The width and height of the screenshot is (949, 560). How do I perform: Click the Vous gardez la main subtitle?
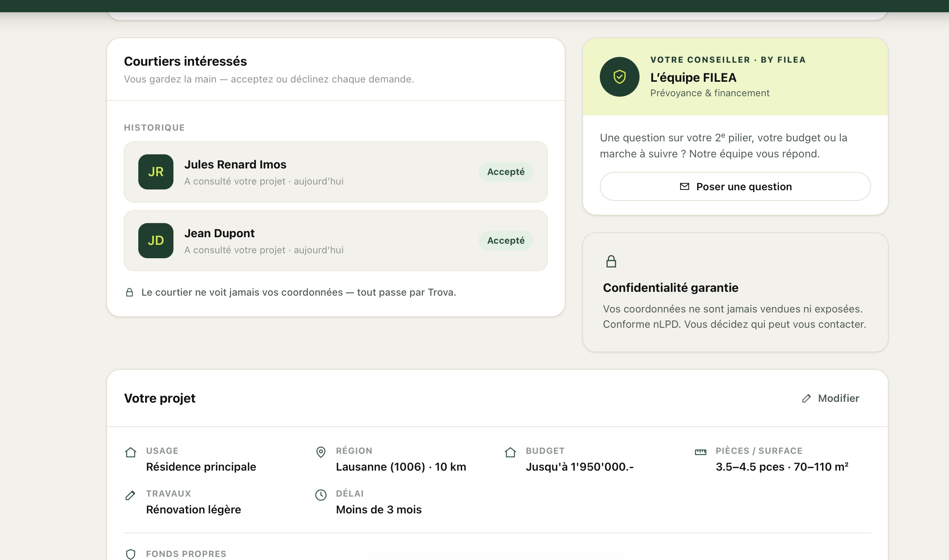click(x=269, y=79)
